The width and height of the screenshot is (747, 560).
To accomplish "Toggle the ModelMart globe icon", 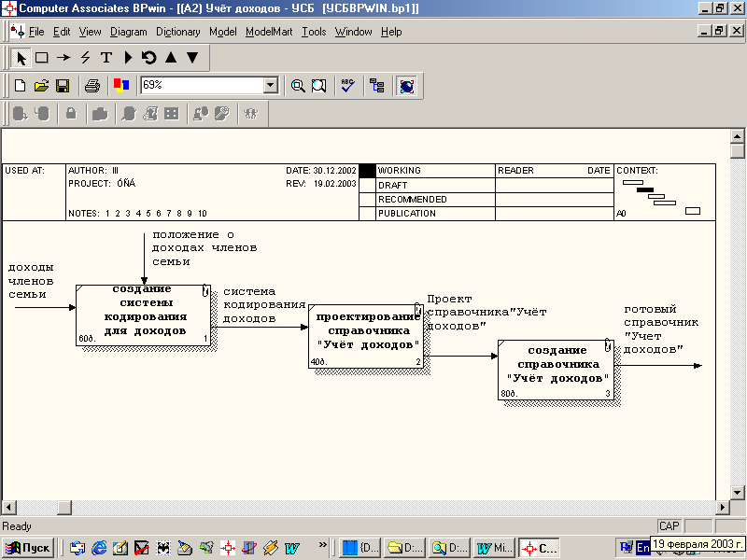I will [x=407, y=86].
